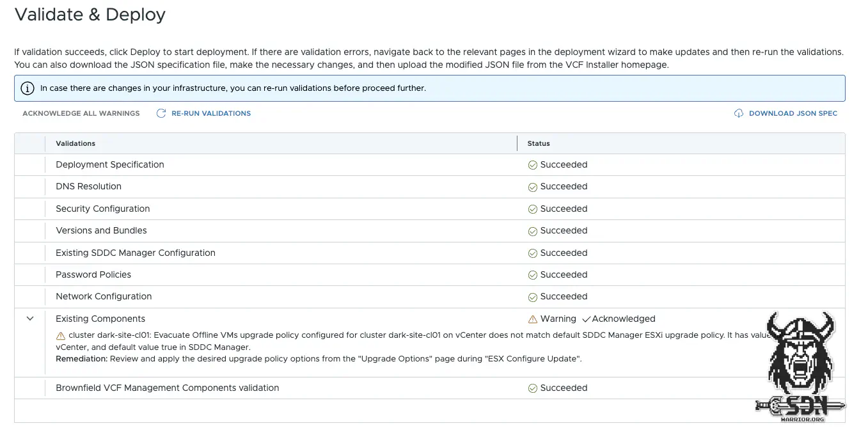Click the Status column header
This screenshot has height=444, width=868.
pyautogui.click(x=539, y=143)
